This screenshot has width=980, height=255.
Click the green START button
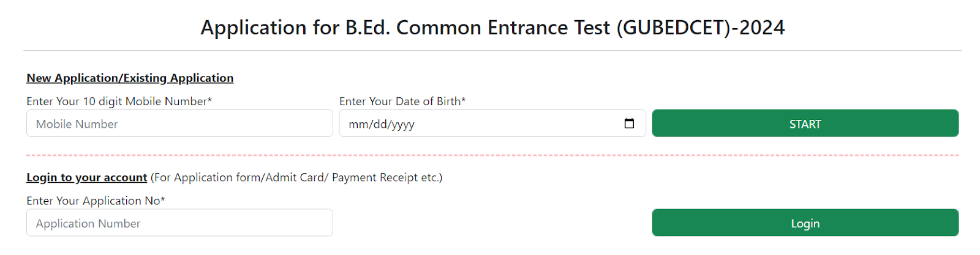coord(805,124)
